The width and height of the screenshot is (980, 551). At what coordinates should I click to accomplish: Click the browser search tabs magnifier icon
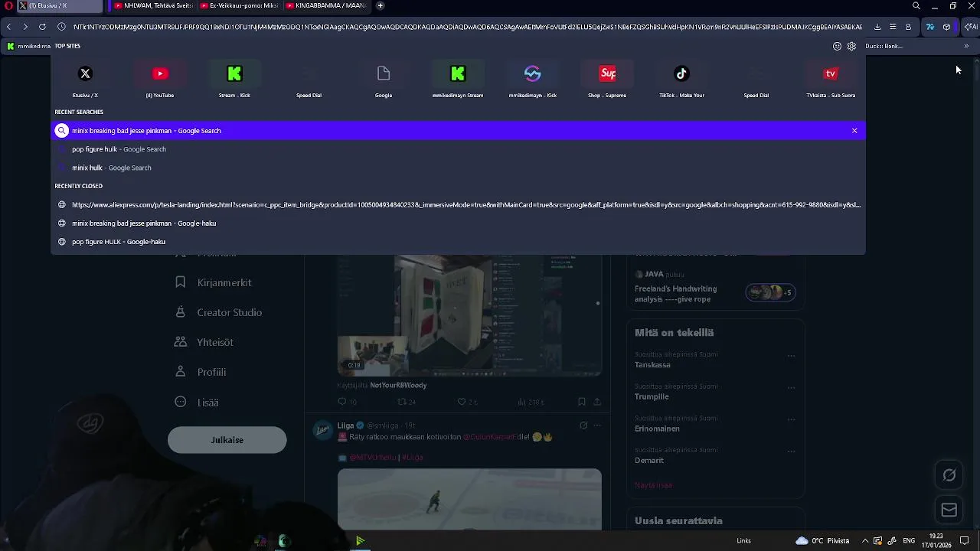[916, 6]
